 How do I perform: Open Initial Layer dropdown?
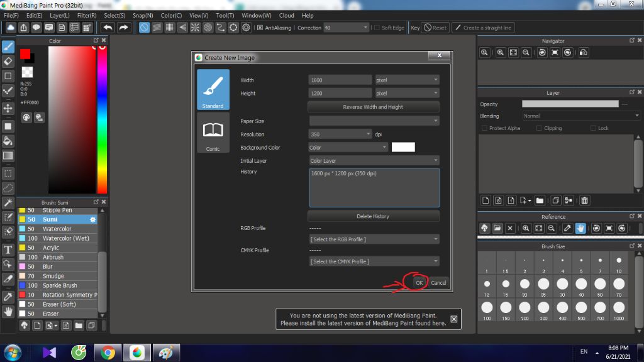(x=374, y=160)
